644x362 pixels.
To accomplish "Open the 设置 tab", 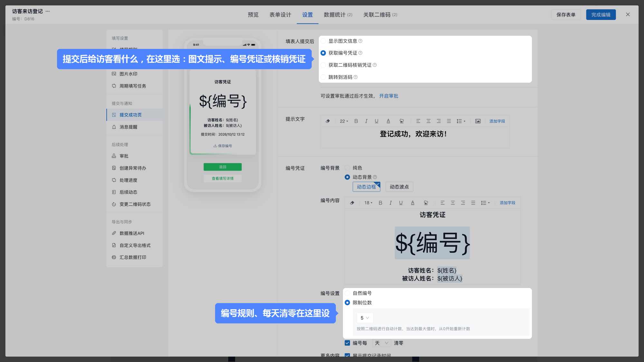I will click(x=308, y=15).
